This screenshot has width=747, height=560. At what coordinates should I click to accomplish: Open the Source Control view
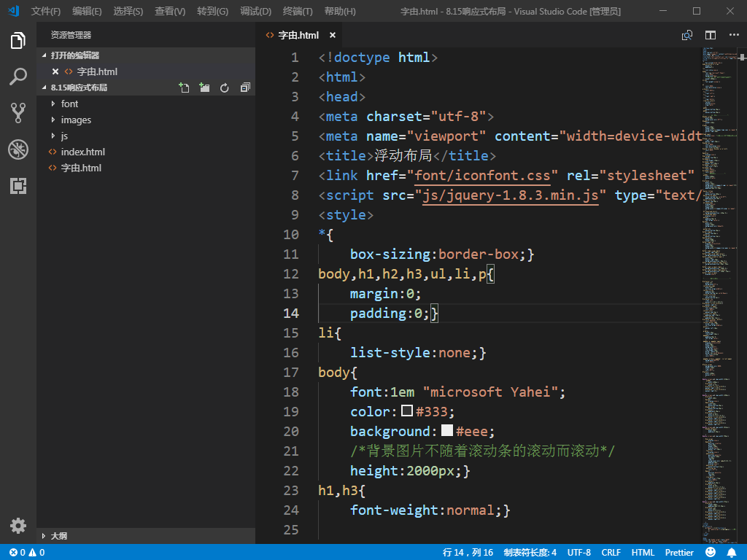[x=18, y=113]
